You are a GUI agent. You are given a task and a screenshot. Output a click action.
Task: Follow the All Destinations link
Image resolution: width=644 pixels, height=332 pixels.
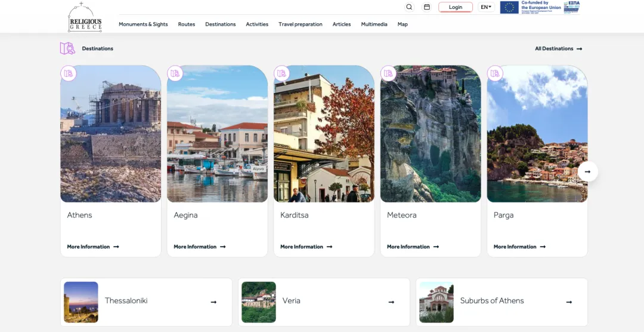(x=558, y=49)
